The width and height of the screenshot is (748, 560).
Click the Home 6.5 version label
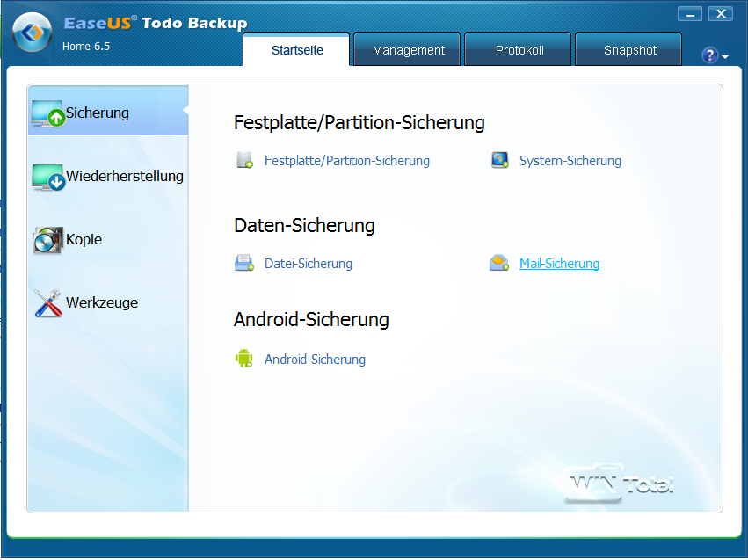[86, 47]
